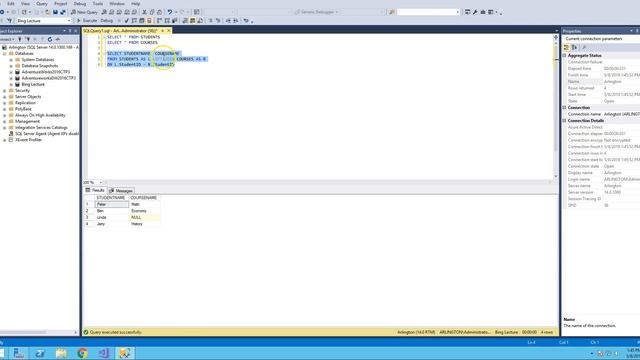The height and width of the screenshot is (360, 640).
Task: Open Visual Studio from the taskbar
Action: tap(104, 353)
